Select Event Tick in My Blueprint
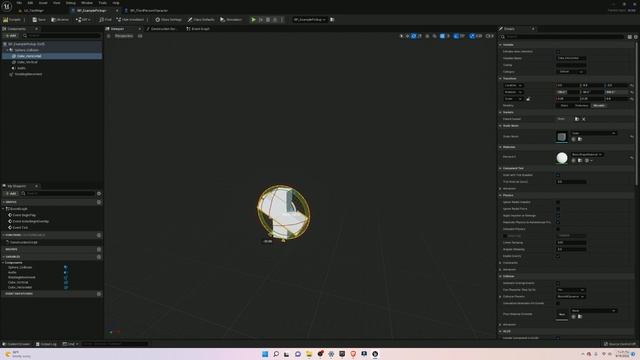640x360 pixels. (x=18, y=227)
